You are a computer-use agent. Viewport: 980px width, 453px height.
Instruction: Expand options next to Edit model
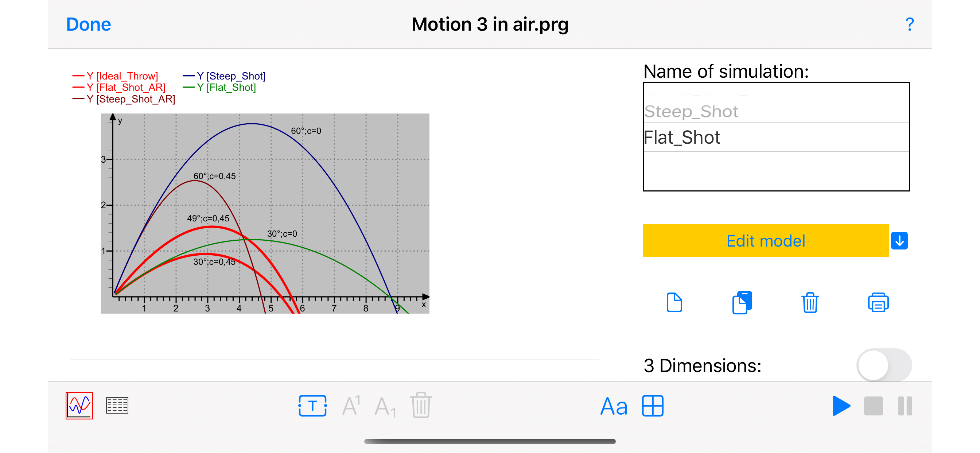[899, 241]
